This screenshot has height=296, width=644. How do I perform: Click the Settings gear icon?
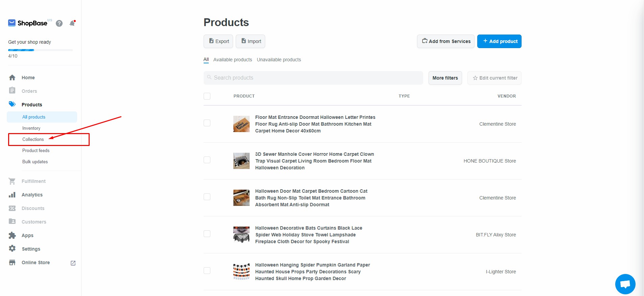tap(12, 249)
